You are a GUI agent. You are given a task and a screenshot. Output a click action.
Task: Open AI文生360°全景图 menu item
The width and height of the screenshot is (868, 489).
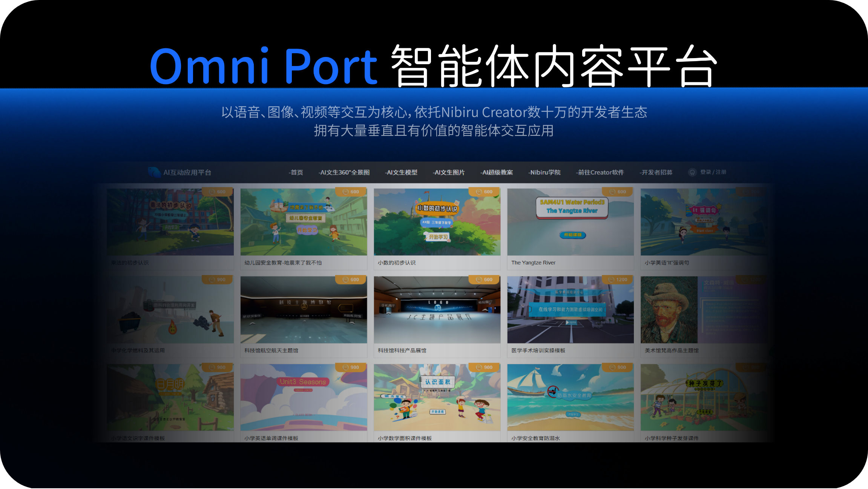coord(344,172)
